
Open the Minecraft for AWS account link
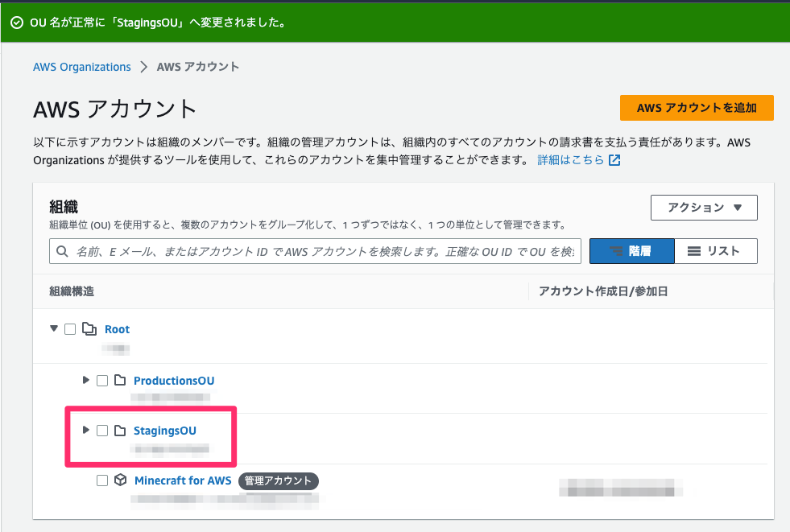[183, 480]
